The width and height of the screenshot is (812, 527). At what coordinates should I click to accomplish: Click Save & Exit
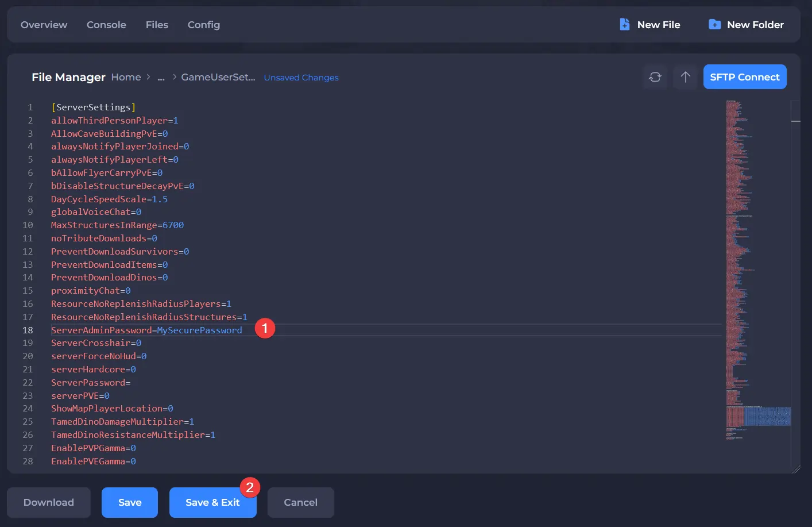(212, 502)
